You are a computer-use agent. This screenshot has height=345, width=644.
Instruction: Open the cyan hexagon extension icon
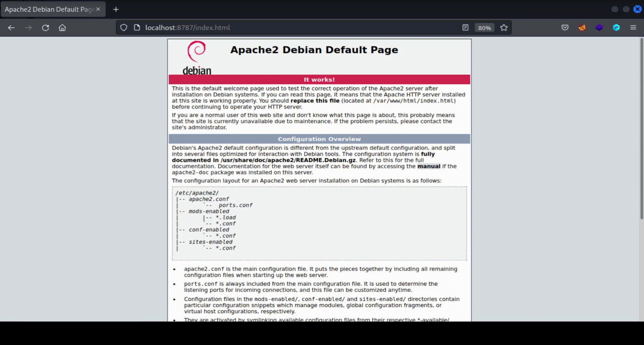pyautogui.click(x=616, y=28)
